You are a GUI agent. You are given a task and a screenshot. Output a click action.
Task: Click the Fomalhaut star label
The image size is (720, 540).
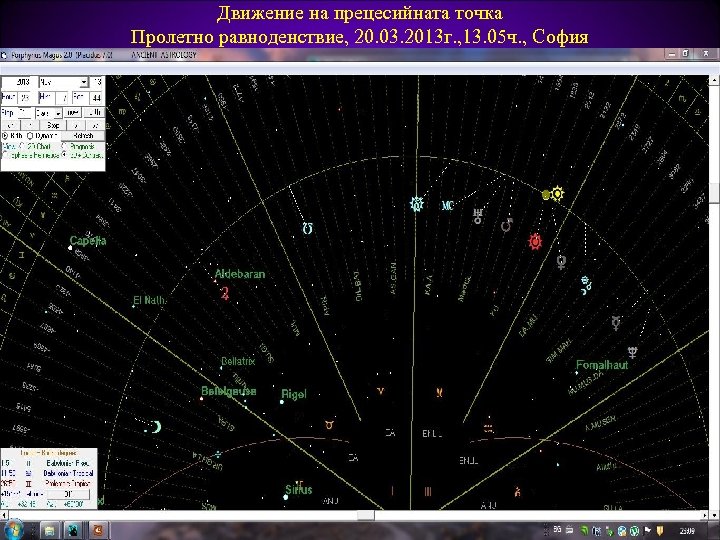[602, 365]
